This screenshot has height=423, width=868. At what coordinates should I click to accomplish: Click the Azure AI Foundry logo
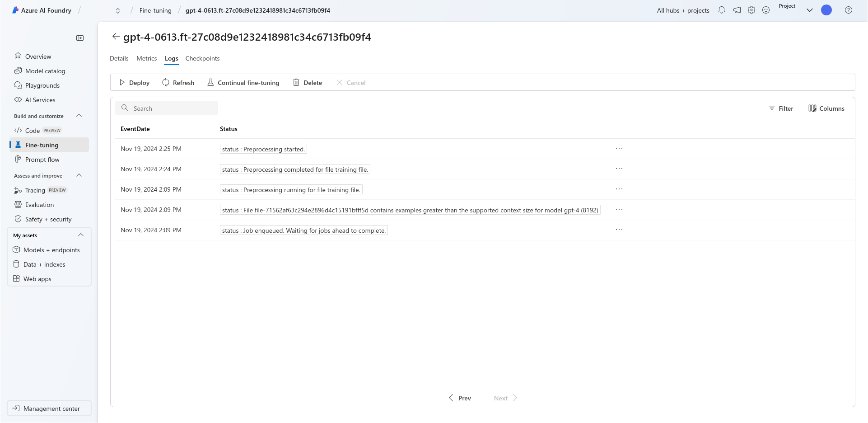[42, 10]
